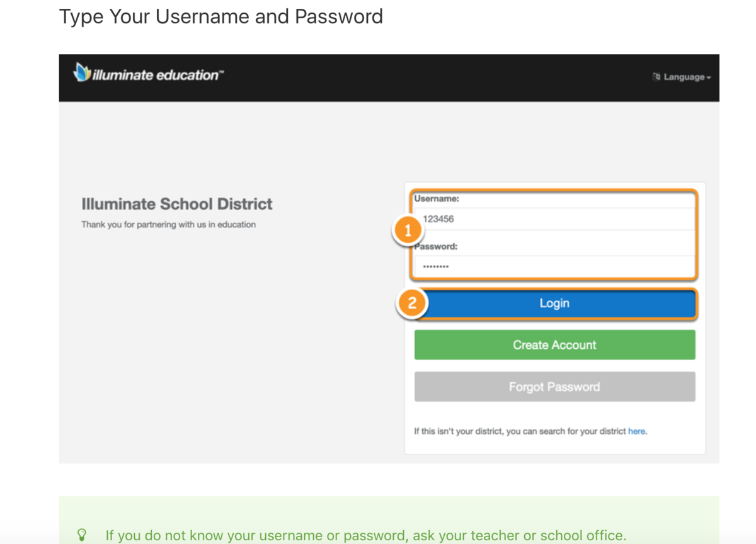Click the 'illuminate education' wordmark text

pos(157,75)
